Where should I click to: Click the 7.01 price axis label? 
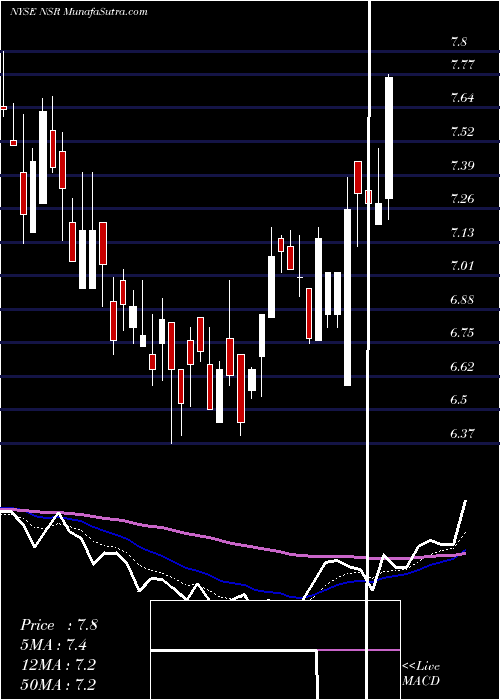(x=462, y=266)
